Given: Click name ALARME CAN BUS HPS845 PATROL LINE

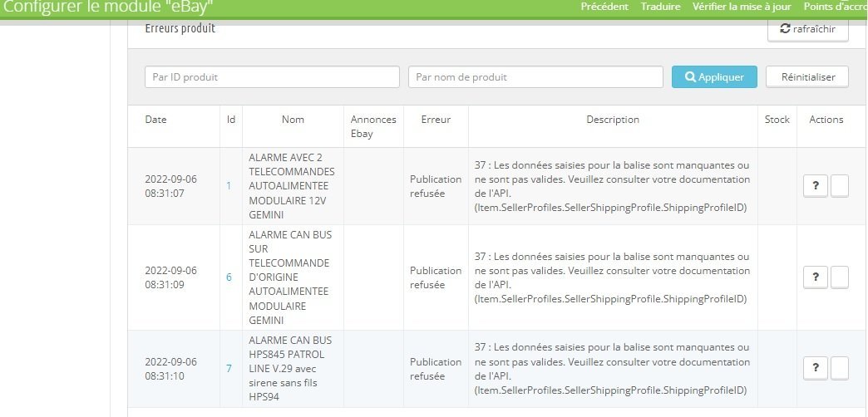Looking at the screenshot, I should point(290,368).
